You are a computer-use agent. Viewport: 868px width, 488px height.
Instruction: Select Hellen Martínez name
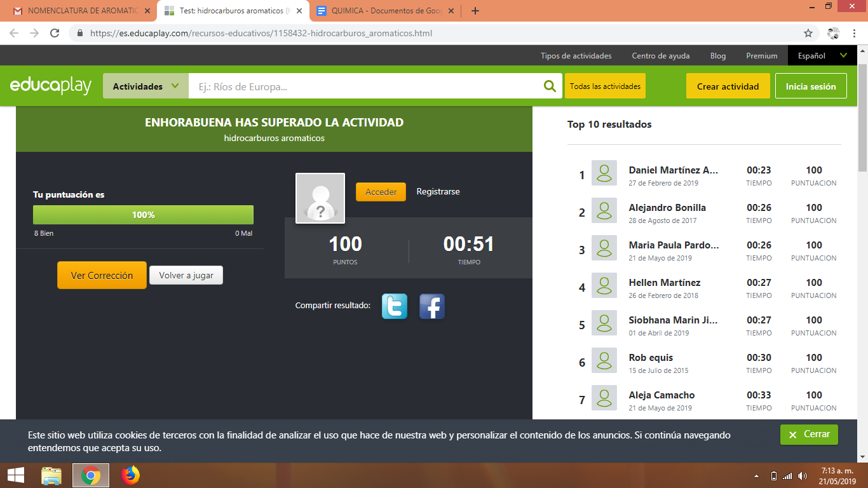(x=665, y=283)
